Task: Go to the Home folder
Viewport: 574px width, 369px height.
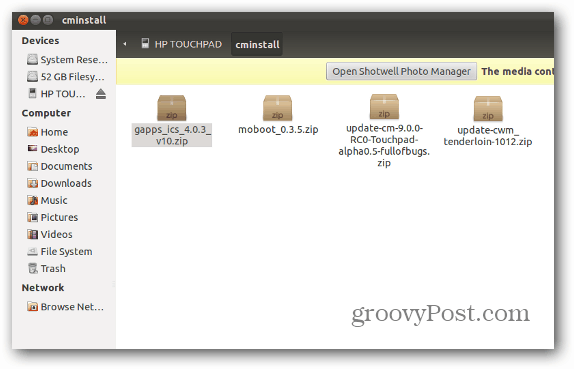Action: [47, 132]
